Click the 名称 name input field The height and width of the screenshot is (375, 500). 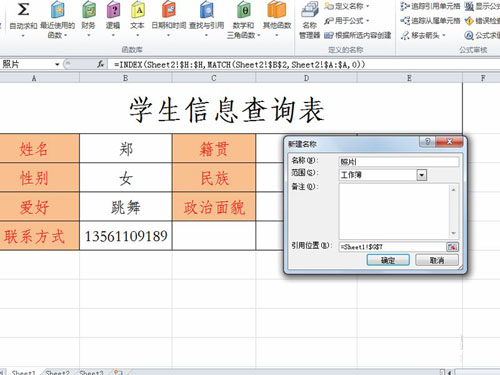click(399, 162)
